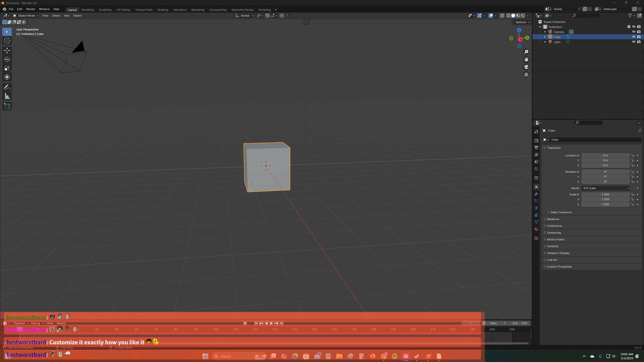Viewport: 644px width, 362px height.
Task: Open the Output properties tab icon
Action: (x=536, y=147)
